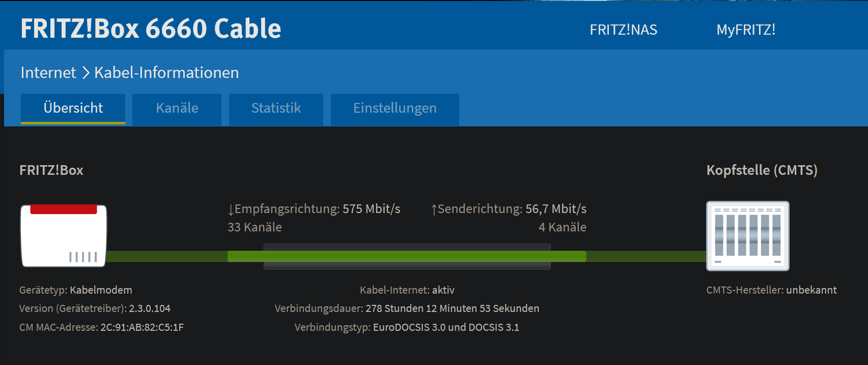Select the active Übersicht tab
The image size is (868, 365).
click(x=72, y=108)
